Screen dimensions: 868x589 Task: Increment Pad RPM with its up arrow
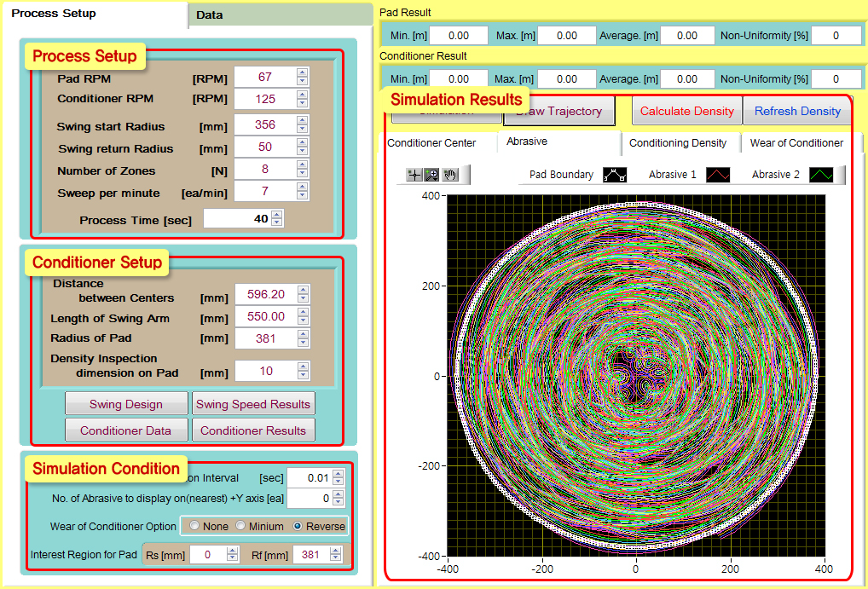point(304,72)
